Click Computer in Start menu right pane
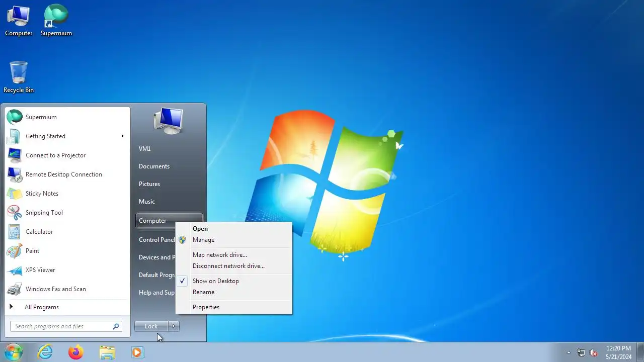Viewport: 644px width, 362px height. (x=169, y=221)
